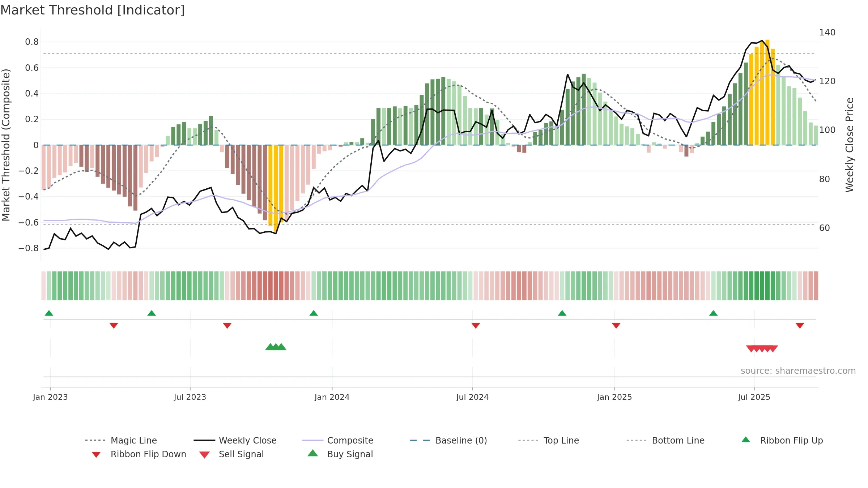Toggle the Weekly Close legend entry
Image resolution: width=868 pixels, height=488 pixels.
(235, 440)
